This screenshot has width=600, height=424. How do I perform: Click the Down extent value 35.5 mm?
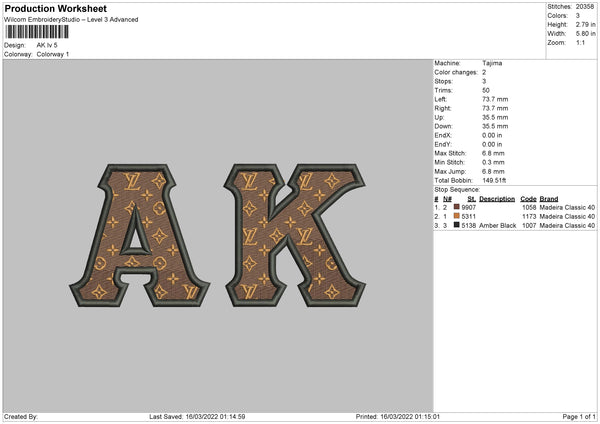pos(495,126)
